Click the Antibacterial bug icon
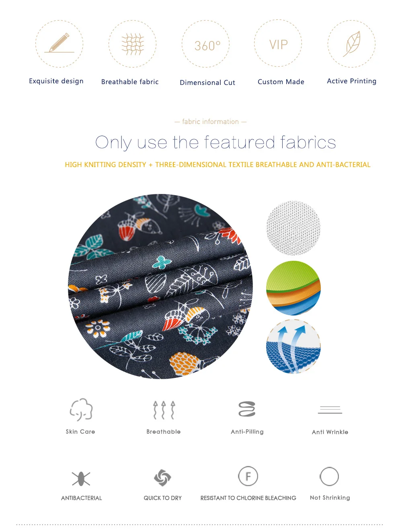The image size is (402, 532). pos(81,478)
